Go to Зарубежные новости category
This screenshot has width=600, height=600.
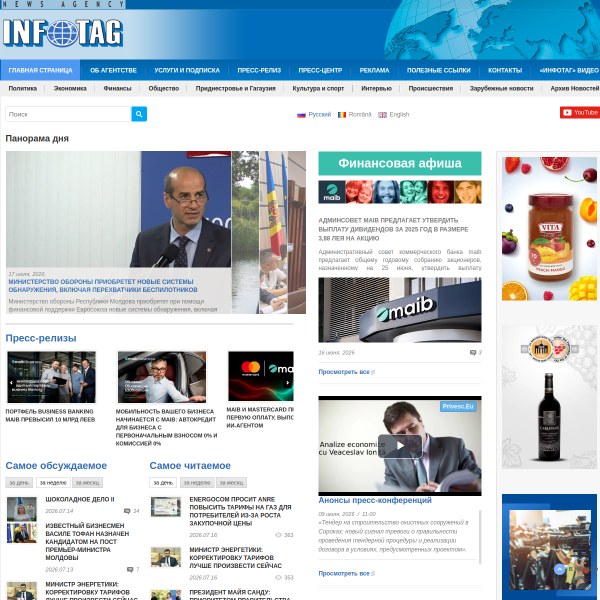(x=502, y=88)
